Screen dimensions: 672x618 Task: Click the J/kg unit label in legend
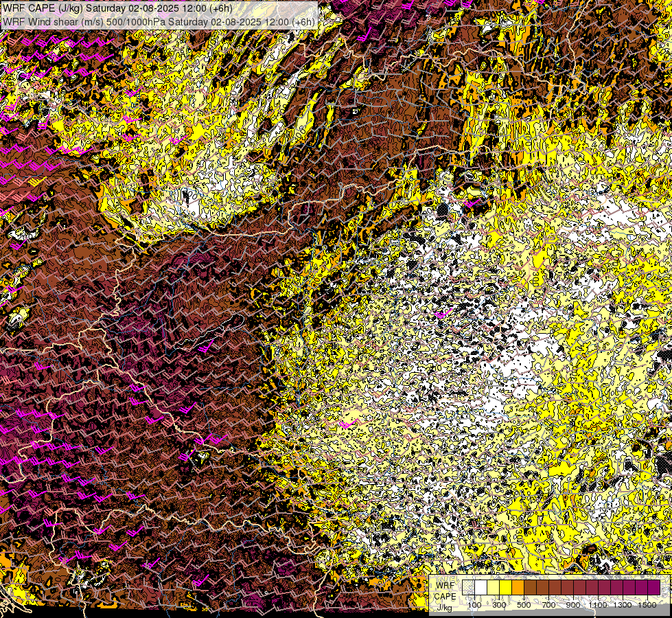444,608
